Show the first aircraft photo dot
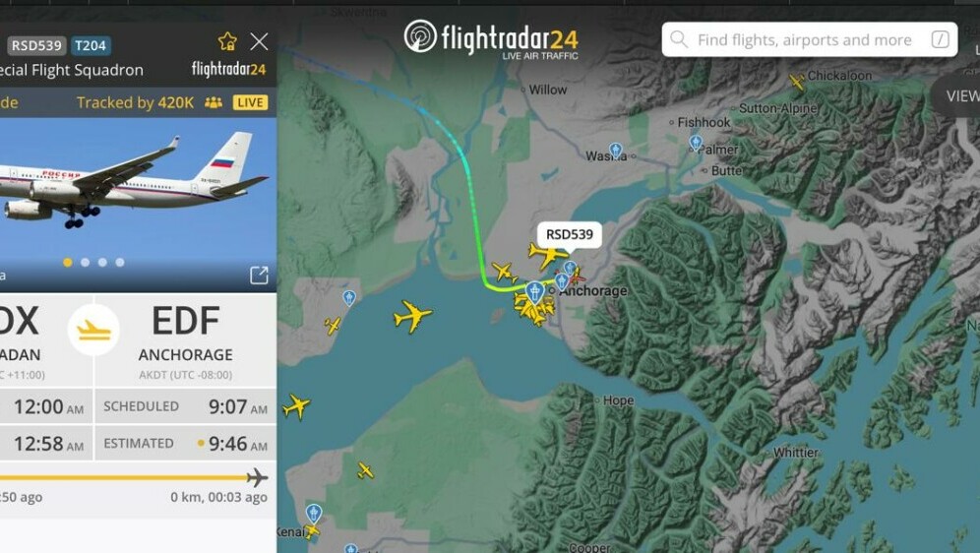The width and height of the screenshot is (980, 553). pyautogui.click(x=68, y=263)
